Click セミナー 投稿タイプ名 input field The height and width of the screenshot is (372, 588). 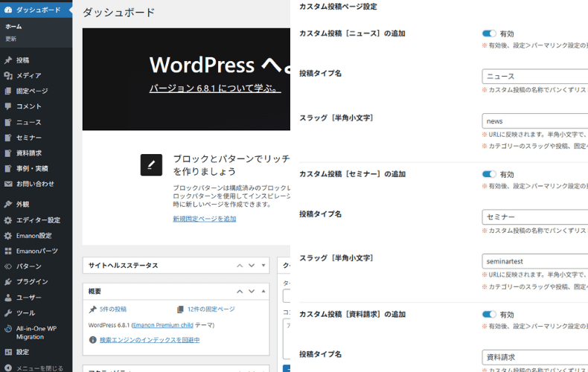click(535, 217)
